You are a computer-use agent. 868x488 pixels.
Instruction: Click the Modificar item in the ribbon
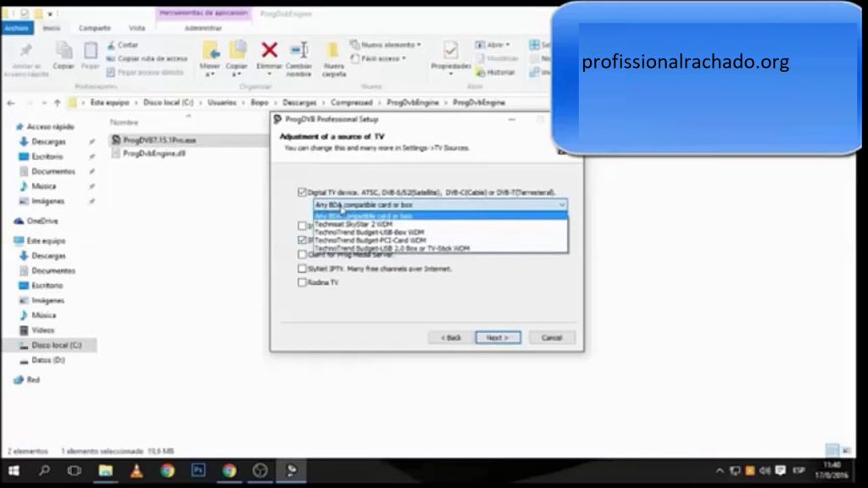point(497,58)
